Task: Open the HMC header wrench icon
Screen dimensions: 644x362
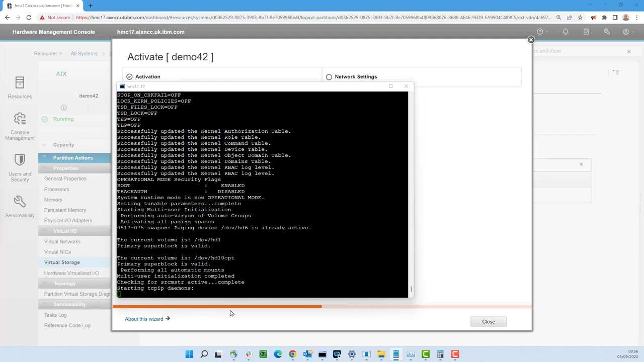Action: (607, 32)
